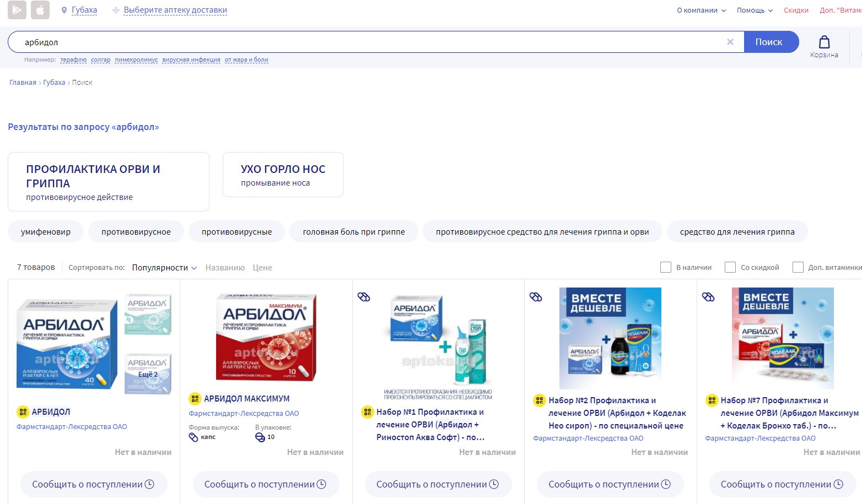
Task: Select the средство для лечения гриппа chip
Action: click(x=737, y=232)
